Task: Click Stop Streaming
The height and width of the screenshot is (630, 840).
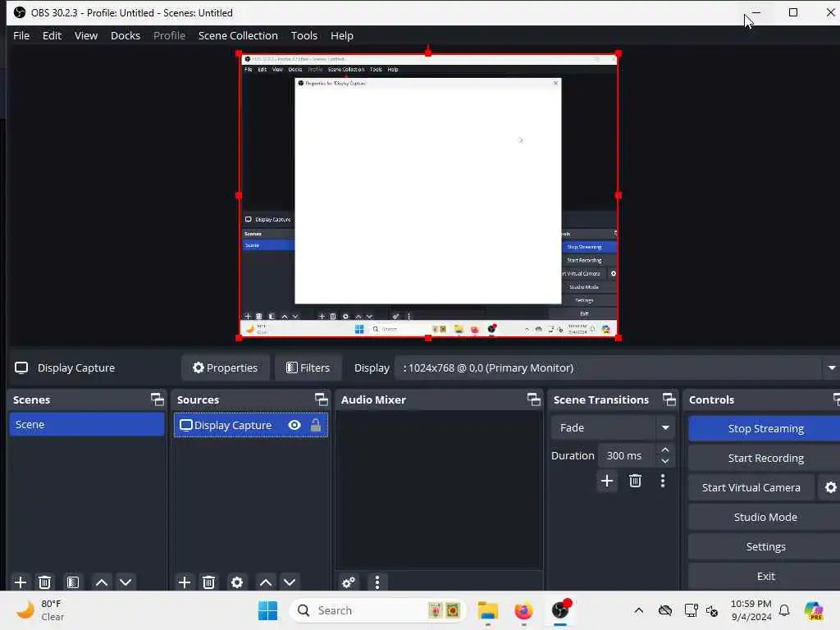Action: pyautogui.click(x=765, y=428)
